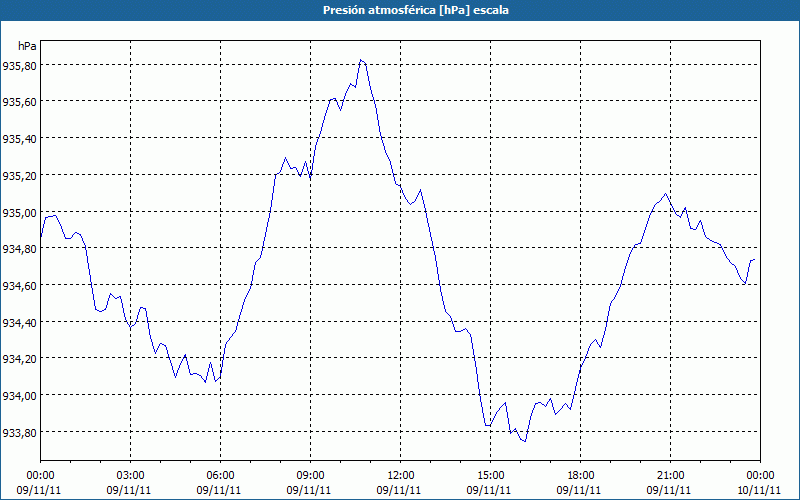Screen dimensions: 800x500
Task: Click the 935,40 y-axis label
Action: (x=20, y=138)
